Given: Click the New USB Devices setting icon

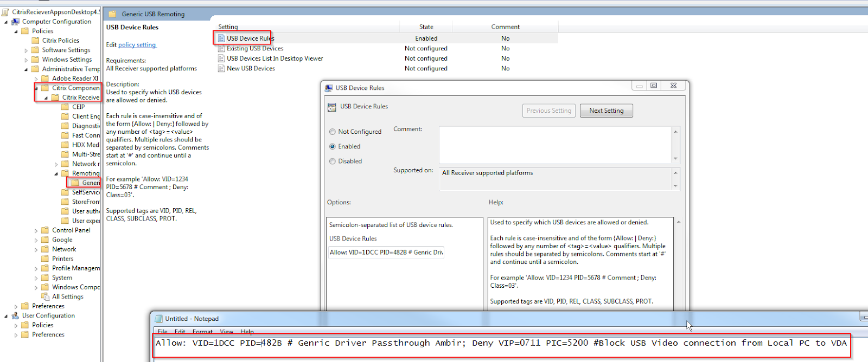Looking at the screenshot, I should 221,68.
